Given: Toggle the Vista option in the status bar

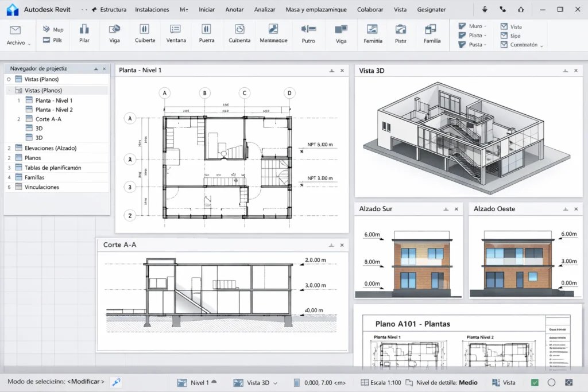Looking at the screenshot, I should coord(504,382).
